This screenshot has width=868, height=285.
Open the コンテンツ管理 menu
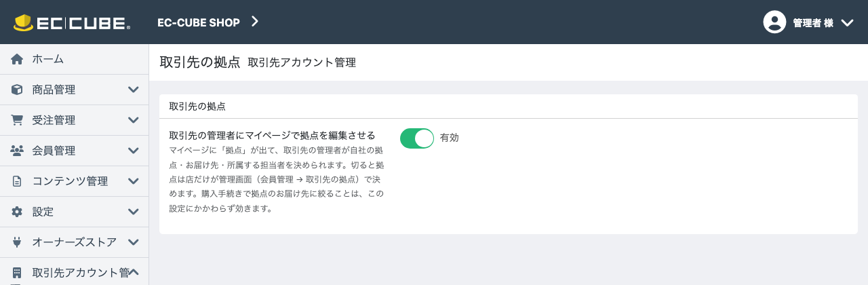tap(74, 181)
